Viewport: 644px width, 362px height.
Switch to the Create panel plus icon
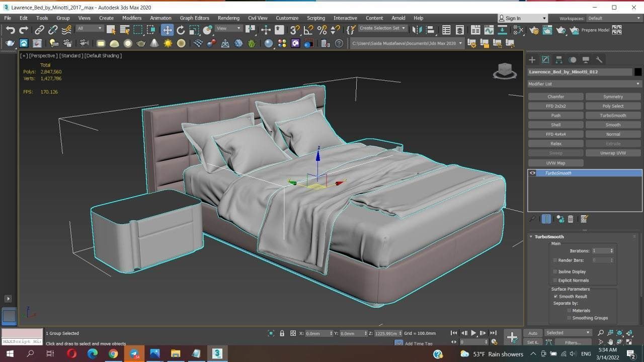coord(532,60)
